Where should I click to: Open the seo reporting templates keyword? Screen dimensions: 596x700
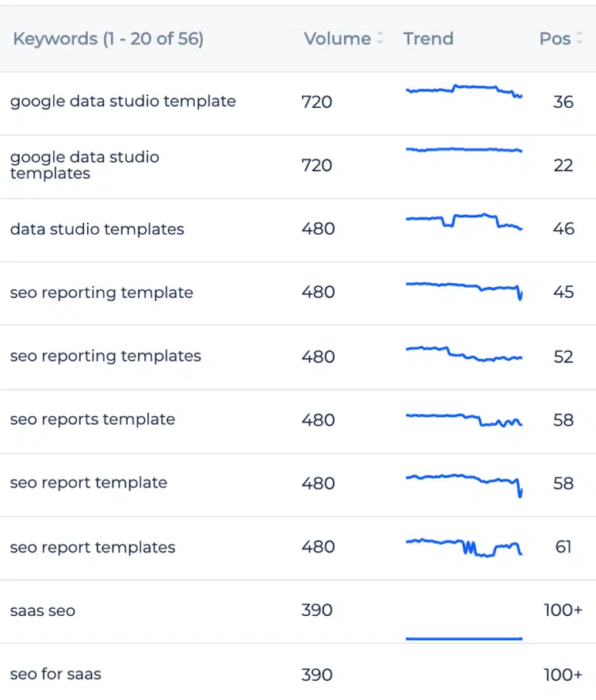105,356
